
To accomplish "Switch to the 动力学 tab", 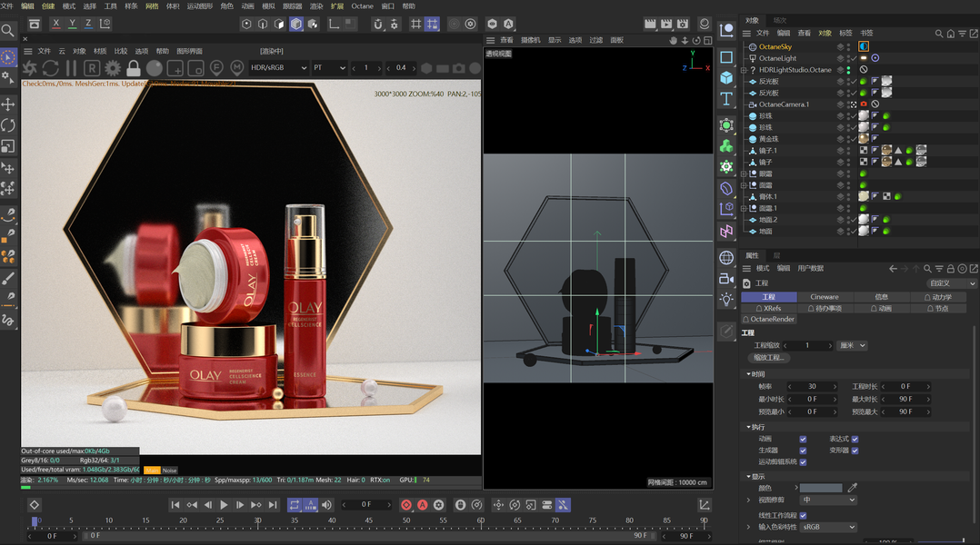I will pyautogui.click(x=938, y=297).
